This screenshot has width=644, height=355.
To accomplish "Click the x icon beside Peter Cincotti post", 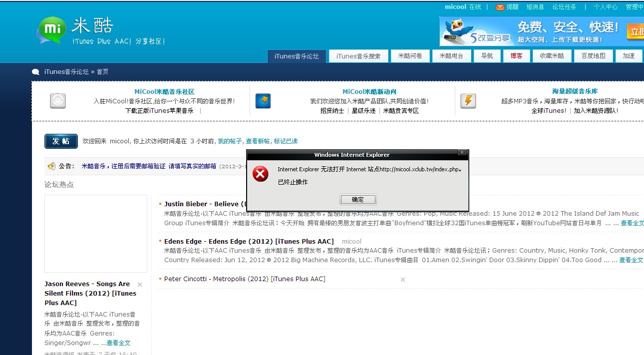I will 403,280.
